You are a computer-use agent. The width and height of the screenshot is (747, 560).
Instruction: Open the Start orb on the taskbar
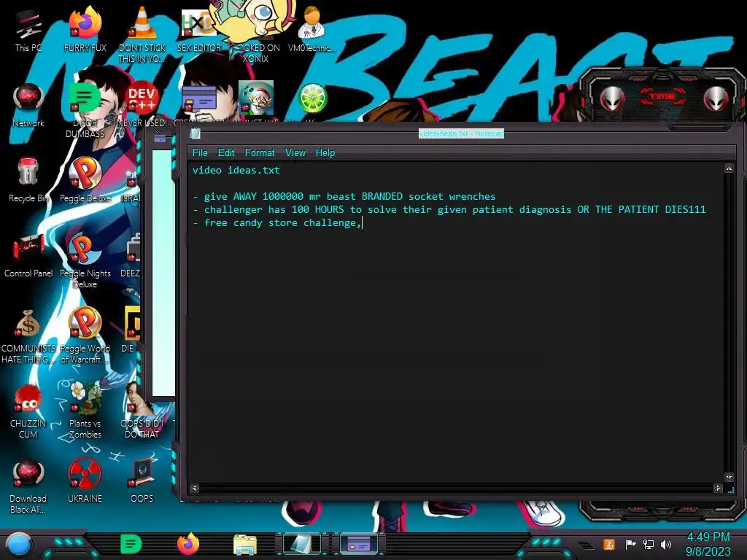19,545
